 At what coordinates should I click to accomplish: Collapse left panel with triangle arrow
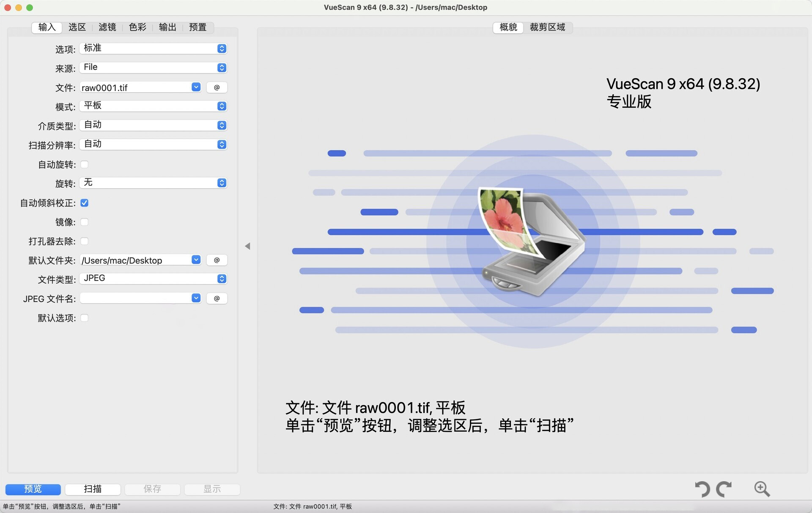coord(247,246)
